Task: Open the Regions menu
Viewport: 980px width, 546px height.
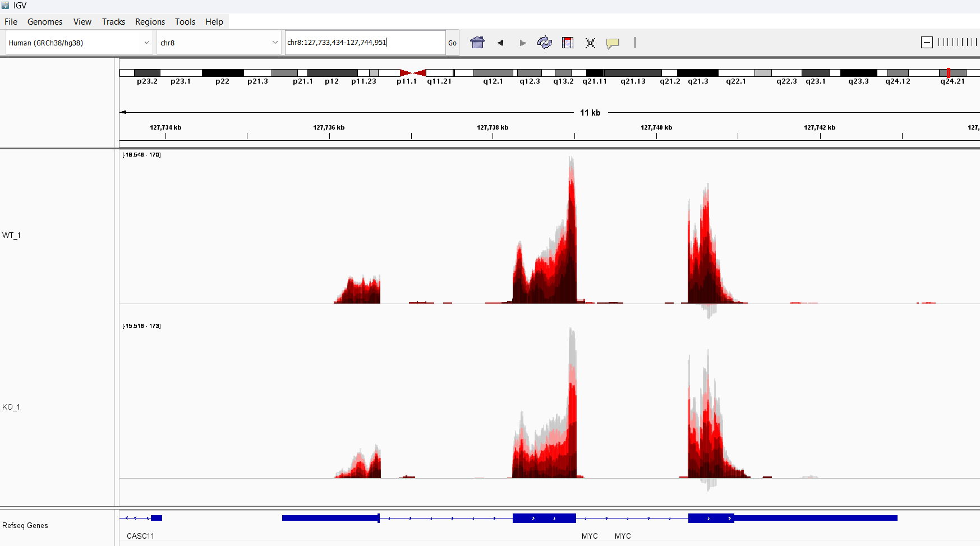Action: click(x=150, y=22)
